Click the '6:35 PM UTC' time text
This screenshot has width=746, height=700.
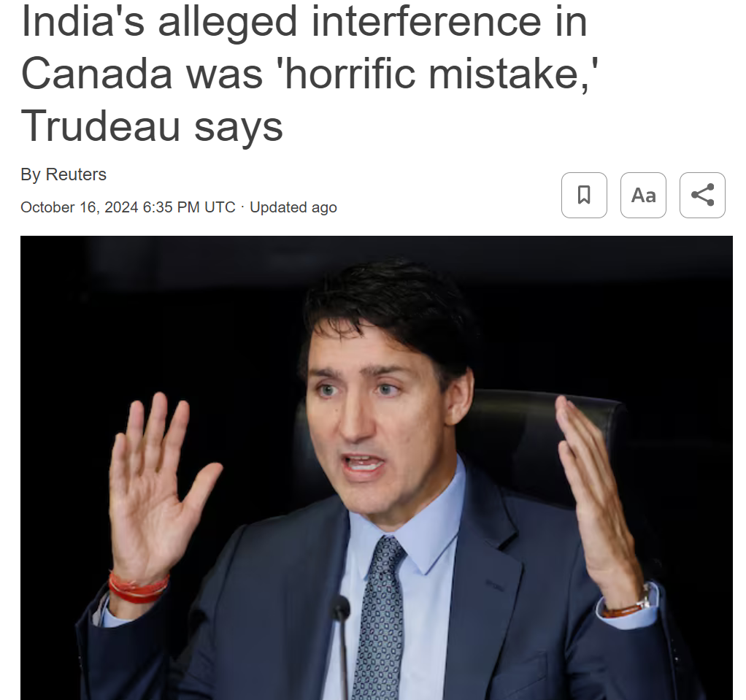click(x=189, y=207)
